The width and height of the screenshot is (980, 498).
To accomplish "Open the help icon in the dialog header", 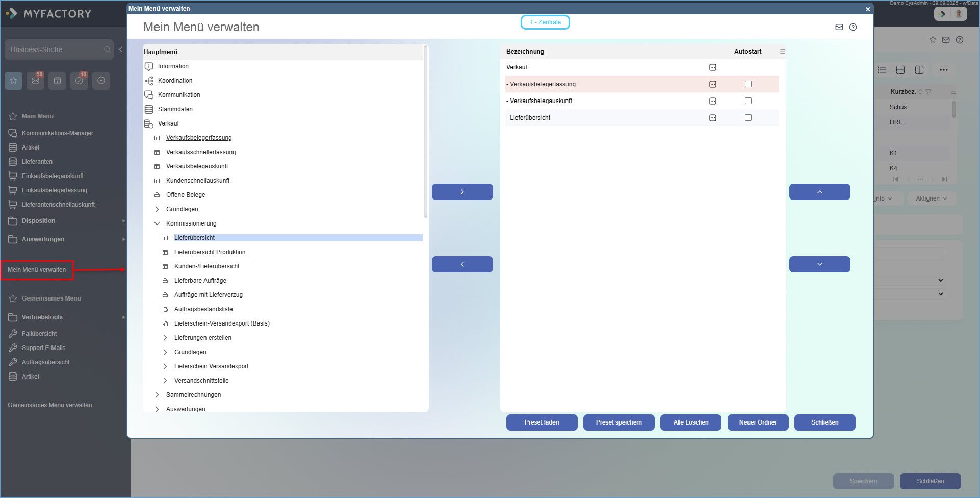I will coord(853,27).
